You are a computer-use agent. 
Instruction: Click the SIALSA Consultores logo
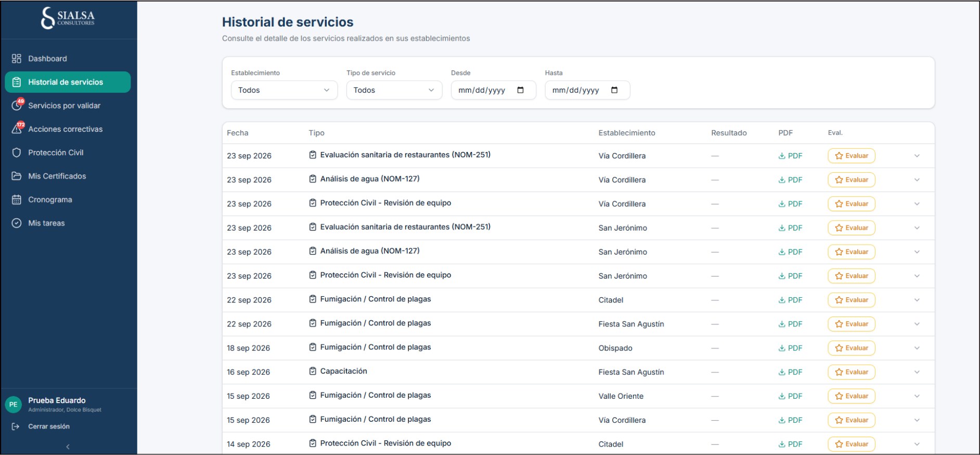click(x=68, y=18)
